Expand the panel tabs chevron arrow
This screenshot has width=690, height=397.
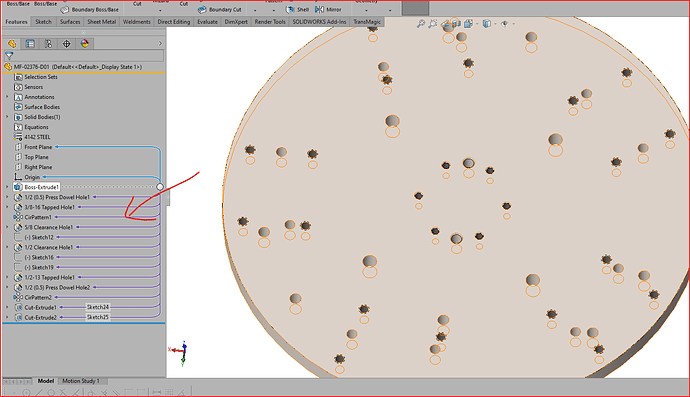coord(160,44)
